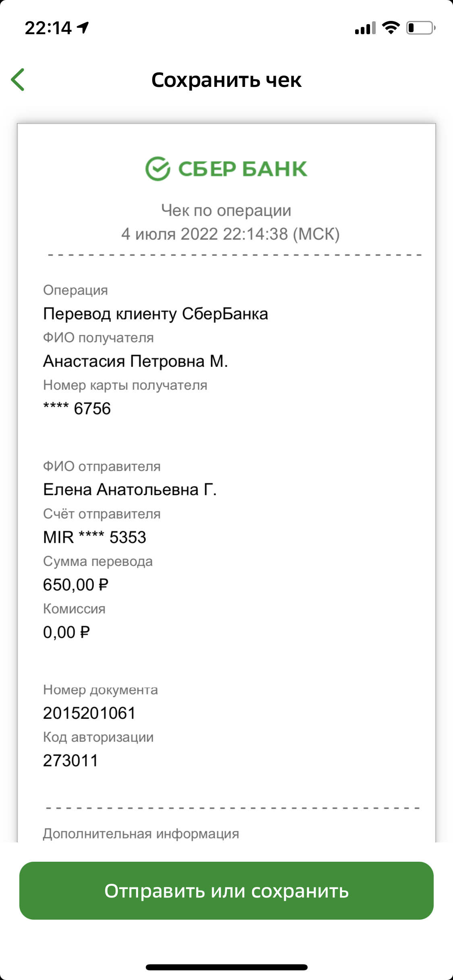
Task: Tap the Wi-Fi status icon
Action: (x=391, y=27)
